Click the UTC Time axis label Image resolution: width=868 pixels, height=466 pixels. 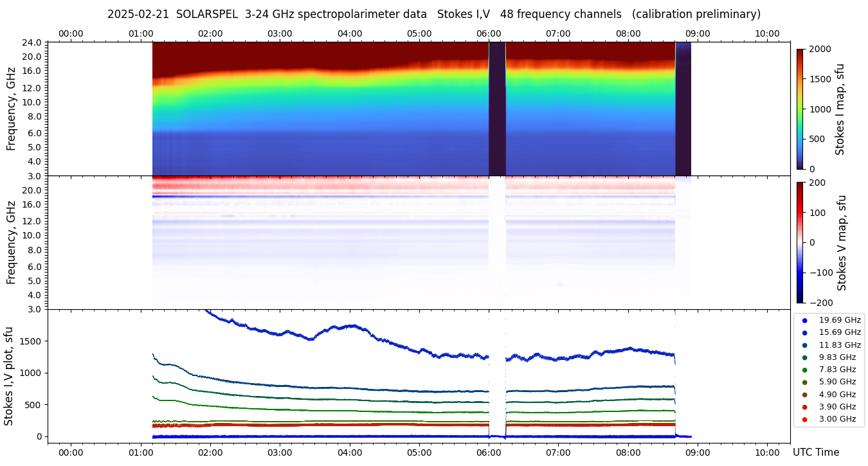coord(816,453)
